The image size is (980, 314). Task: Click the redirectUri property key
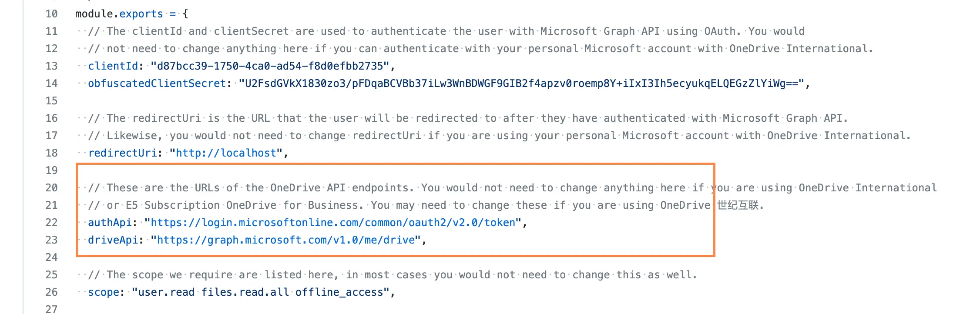[122, 153]
